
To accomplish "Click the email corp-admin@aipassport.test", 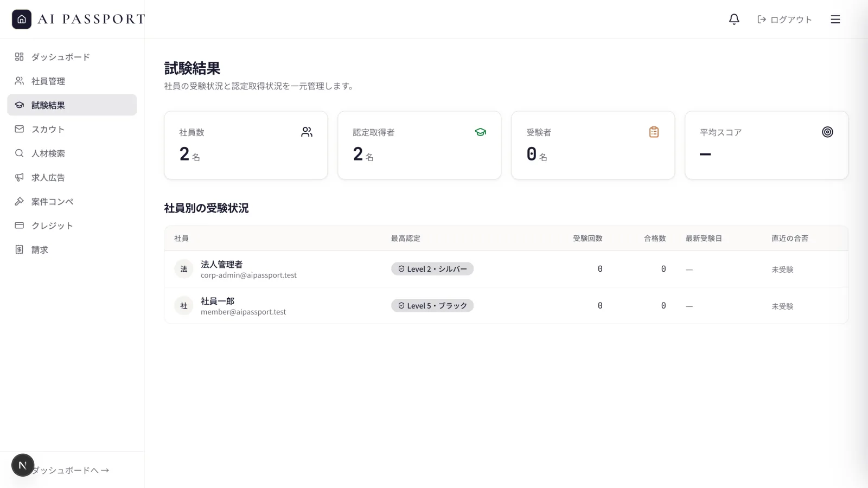I will [248, 275].
